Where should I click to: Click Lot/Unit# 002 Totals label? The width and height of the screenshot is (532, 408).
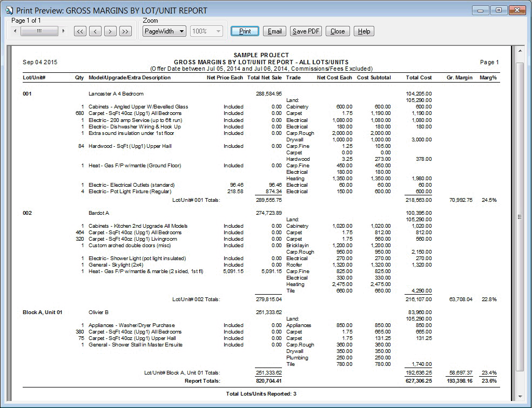click(196, 300)
